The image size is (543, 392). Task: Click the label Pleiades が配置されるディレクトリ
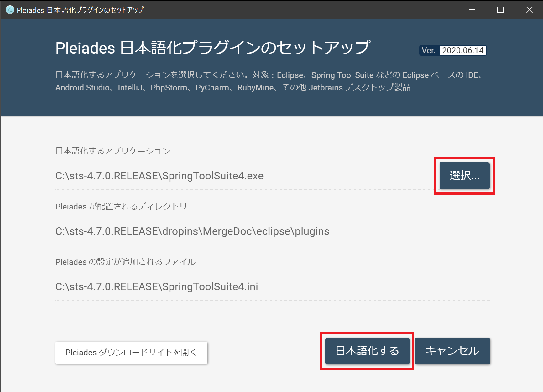121,206
